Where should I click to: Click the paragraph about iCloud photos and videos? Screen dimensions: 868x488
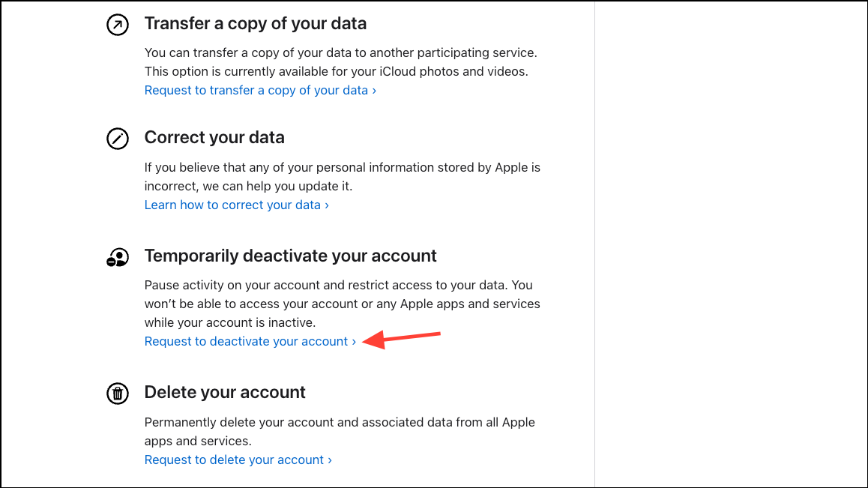[x=340, y=62]
